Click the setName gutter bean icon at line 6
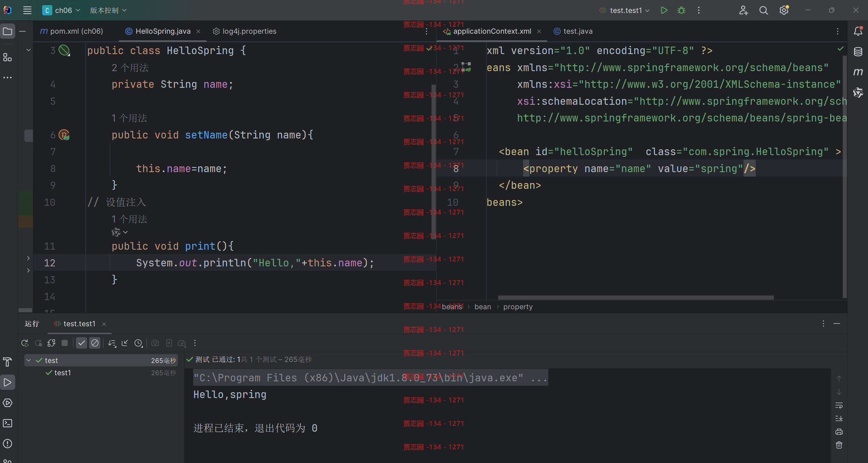 [x=64, y=135]
